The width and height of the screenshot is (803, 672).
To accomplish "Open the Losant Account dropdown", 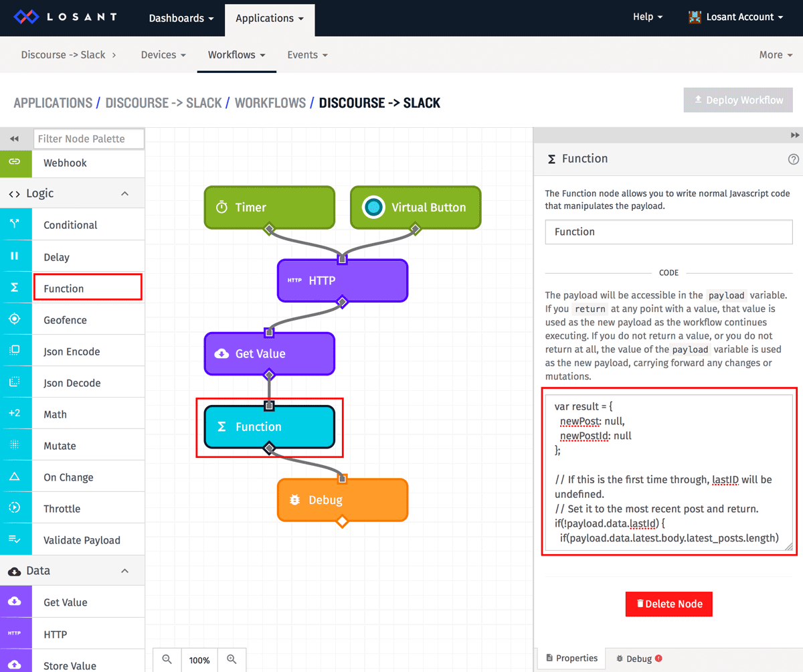I will [x=736, y=17].
